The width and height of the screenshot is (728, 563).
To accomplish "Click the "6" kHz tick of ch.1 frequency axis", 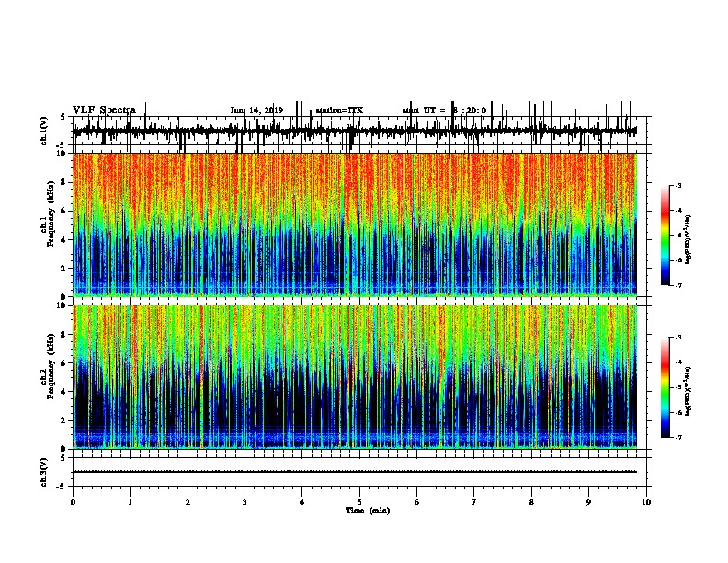I will pos(63,211).
